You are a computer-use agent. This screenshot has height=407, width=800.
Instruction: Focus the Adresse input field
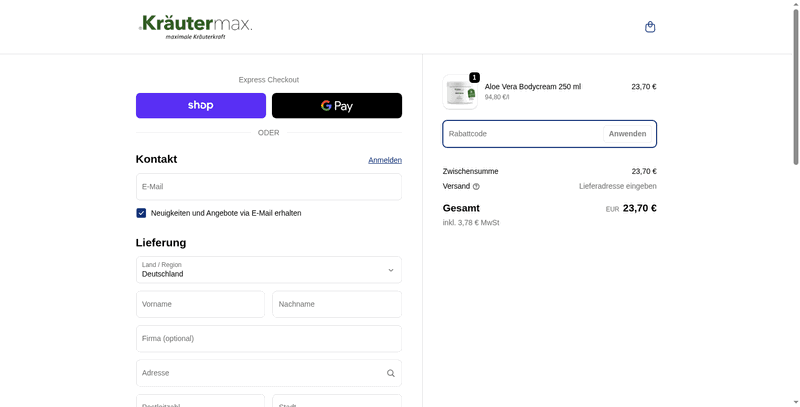(269, 373)
